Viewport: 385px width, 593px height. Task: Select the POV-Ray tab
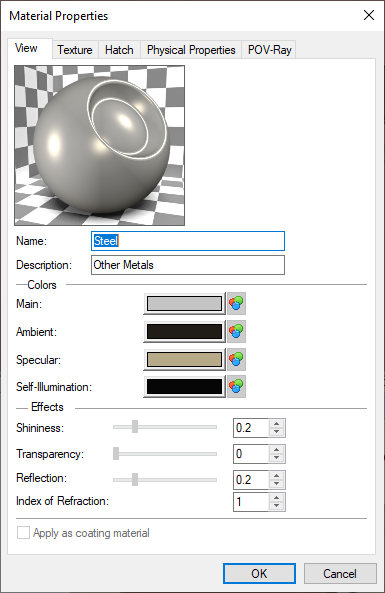click(x=269, y=50)
